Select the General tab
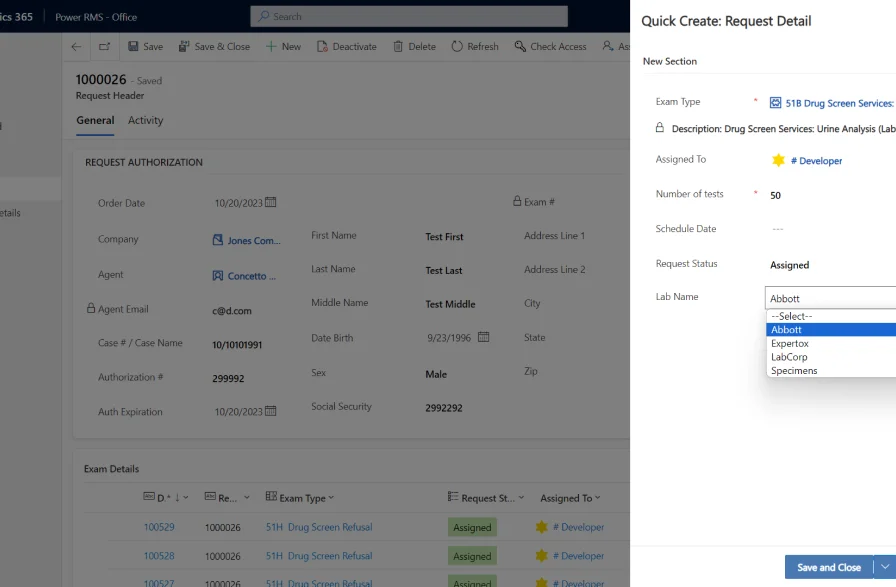Viewport: 896px width, 587px height. [x=95, y=120]
